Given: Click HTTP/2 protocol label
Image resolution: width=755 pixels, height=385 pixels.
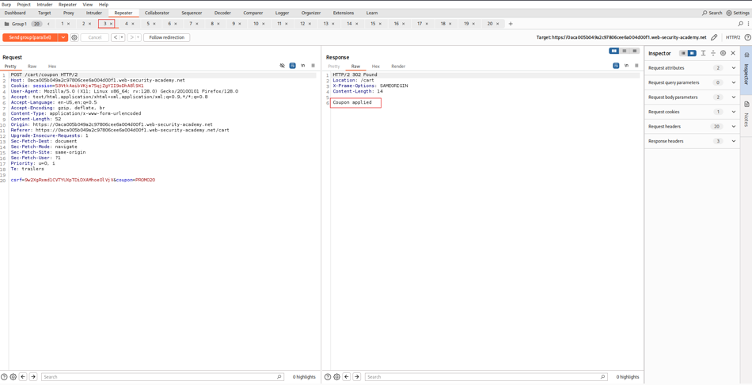Looking at the screenshot, I should tap(733, 37).
